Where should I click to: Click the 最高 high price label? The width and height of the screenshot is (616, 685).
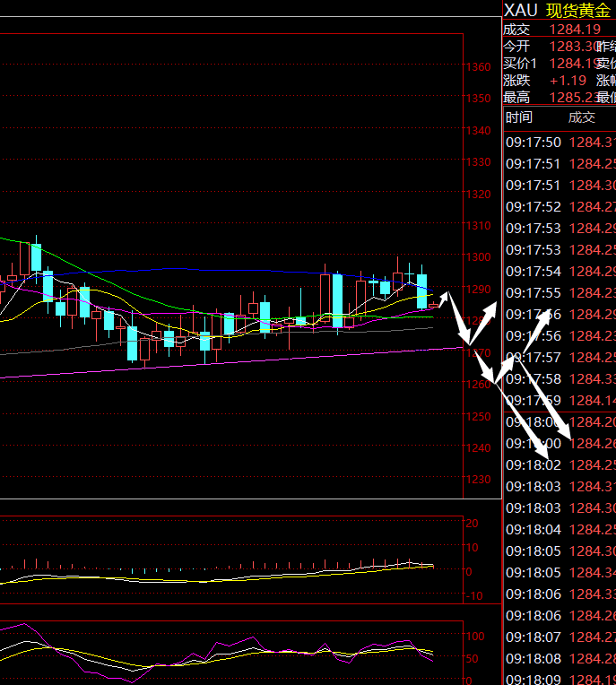pyautogui.click(x=516, y=98)
